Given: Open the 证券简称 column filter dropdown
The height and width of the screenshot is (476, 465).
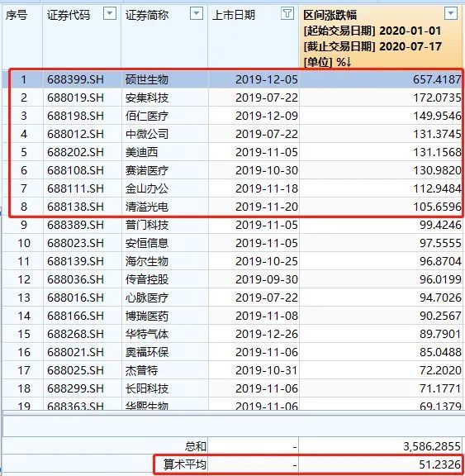Looking at the screenshot, I should coord(197,14).
